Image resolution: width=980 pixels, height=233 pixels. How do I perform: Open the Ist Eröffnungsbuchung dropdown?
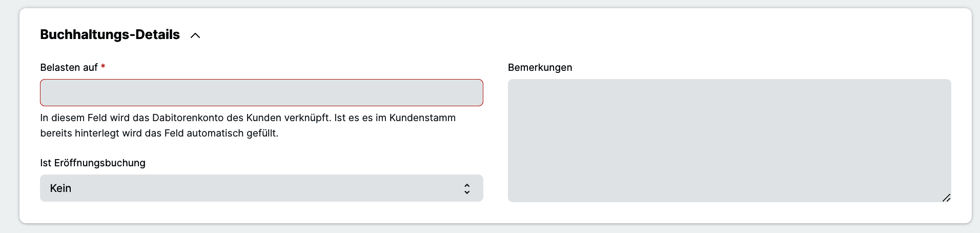261,188
